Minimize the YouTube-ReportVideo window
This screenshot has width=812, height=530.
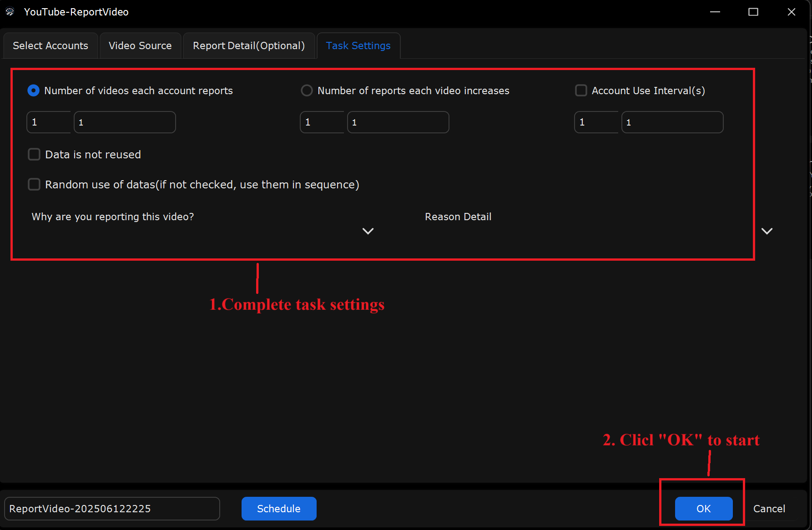(x=715, y=12)
